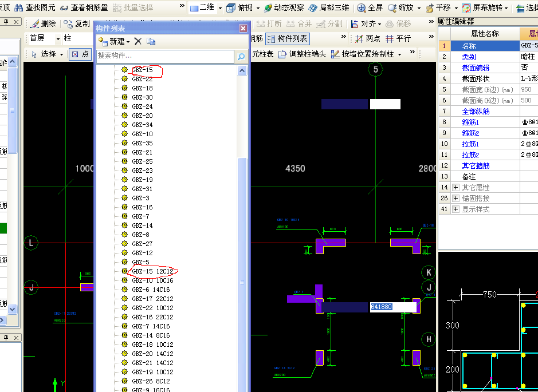Viewport: 538px width, 392px height.
Task: Expand the top toolbar overflow chevron
Action: tap(182, 6)
